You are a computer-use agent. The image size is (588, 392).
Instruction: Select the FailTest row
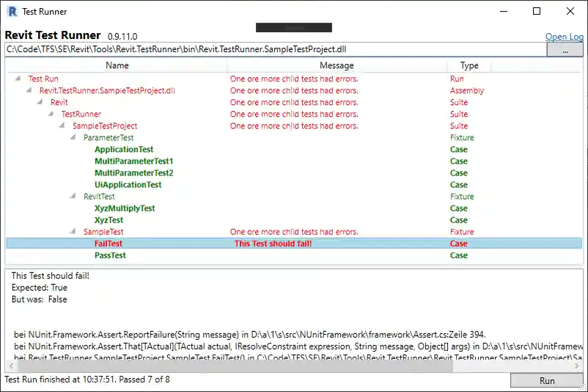tap(109, 244)
